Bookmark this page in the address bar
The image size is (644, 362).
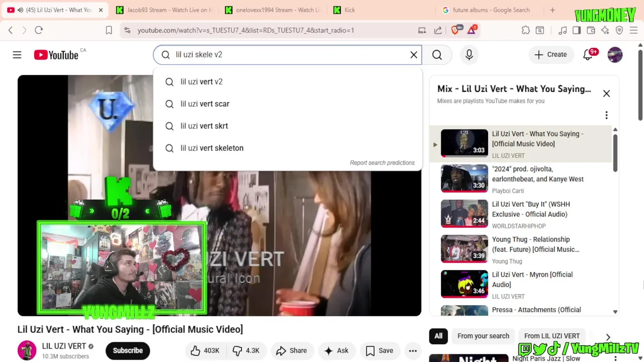(x=109, y=30)
